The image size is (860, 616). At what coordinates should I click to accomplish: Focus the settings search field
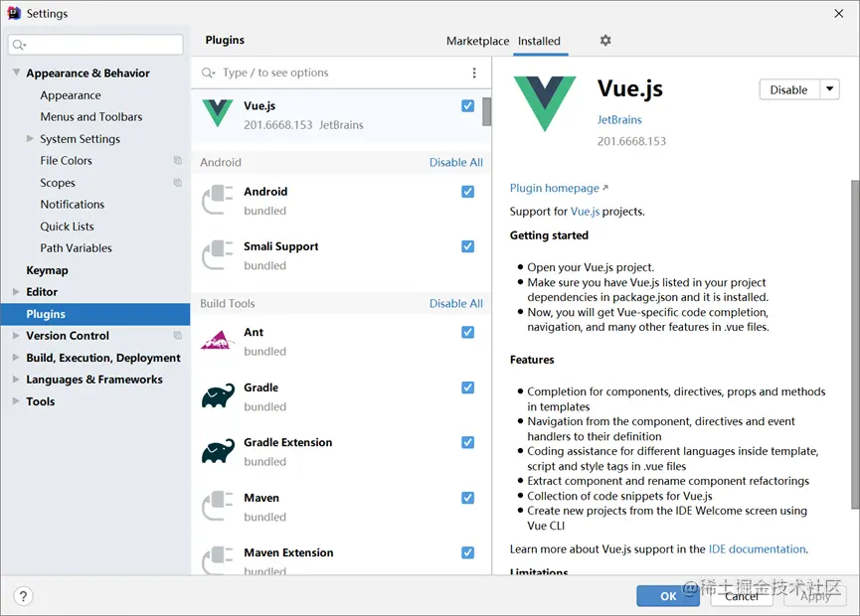[95, 45]
